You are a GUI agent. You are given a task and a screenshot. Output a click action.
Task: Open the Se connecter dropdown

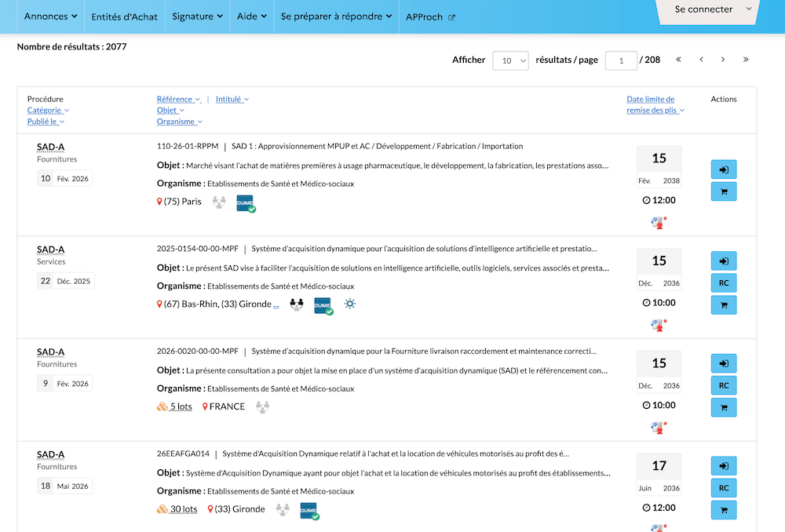(x=710, y=9)
